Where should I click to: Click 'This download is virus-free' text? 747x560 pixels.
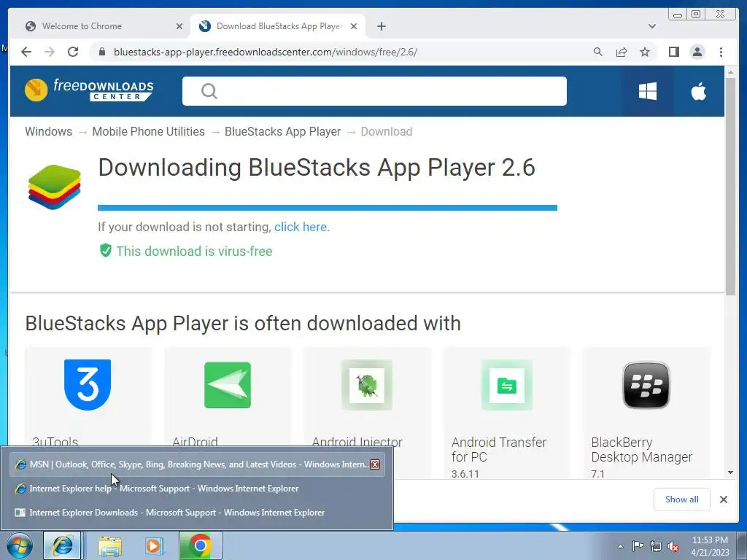pyautogui.click(x=194, y=252)
